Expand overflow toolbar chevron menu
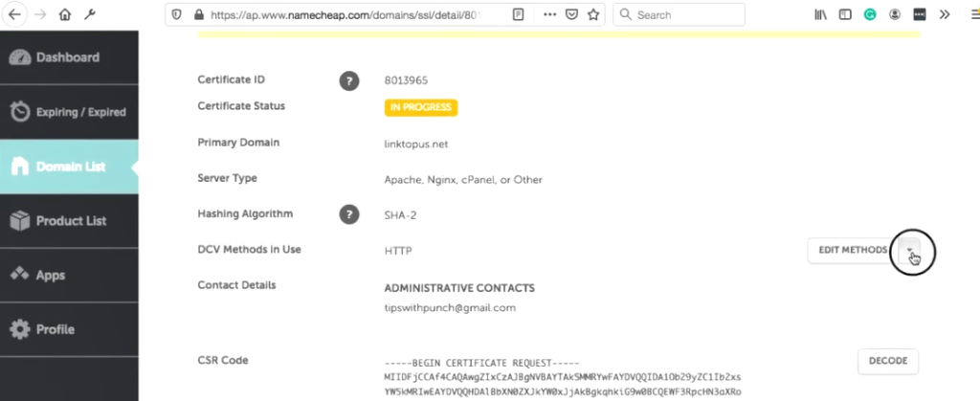Image resolution: width=980 pixels, height=401 pixels. (x=945, y=14)
